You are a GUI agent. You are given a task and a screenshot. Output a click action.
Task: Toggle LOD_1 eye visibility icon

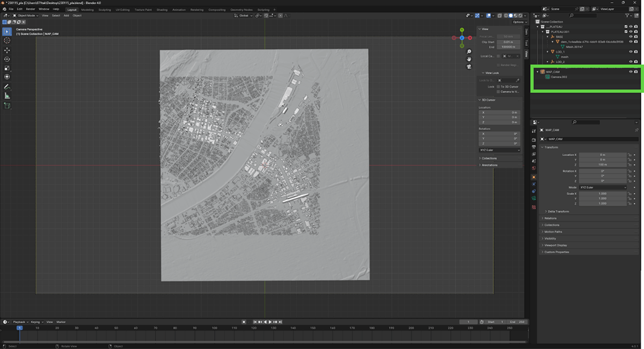tap(631, 52)
